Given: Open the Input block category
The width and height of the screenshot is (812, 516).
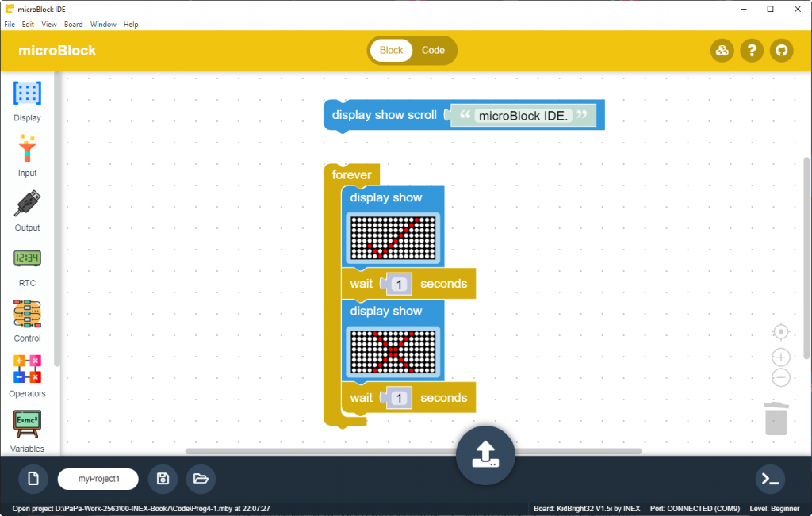Looking at the screenshot, I should pyautogui.click(x=27, y=156).
